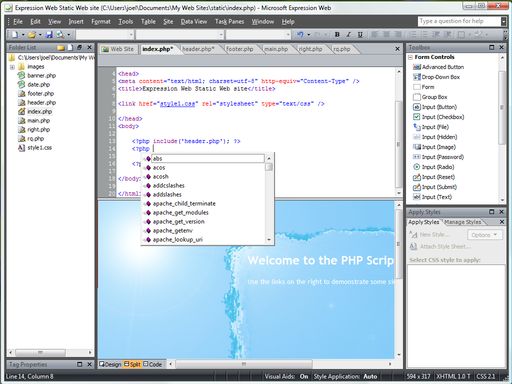Select the Input (Text) control
Screen dimensions: 512x384
point(432,197)
